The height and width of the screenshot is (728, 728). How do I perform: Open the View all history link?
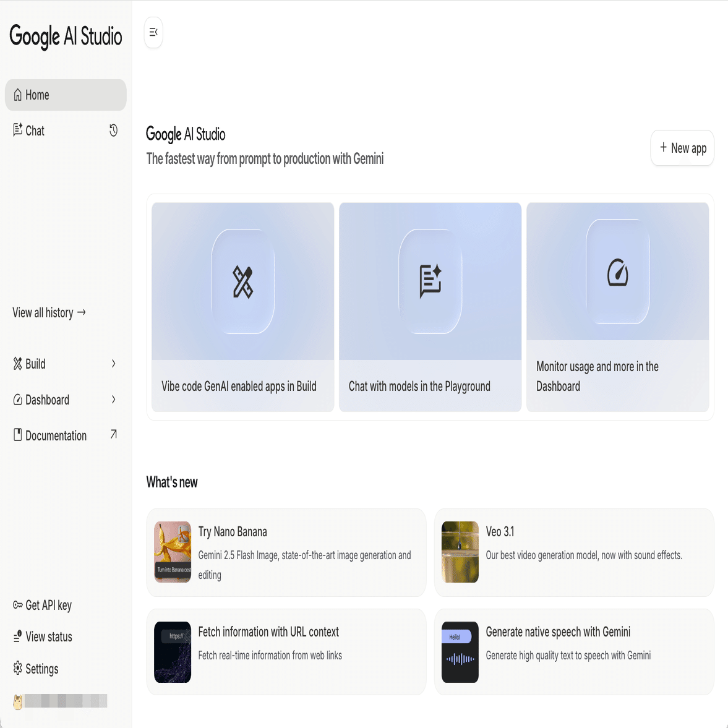tap(49, 313)
